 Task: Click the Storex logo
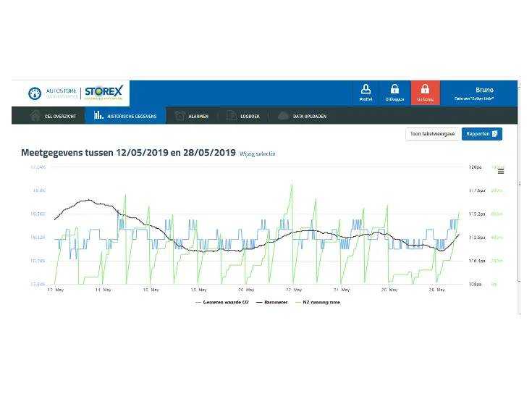(104, 93)
